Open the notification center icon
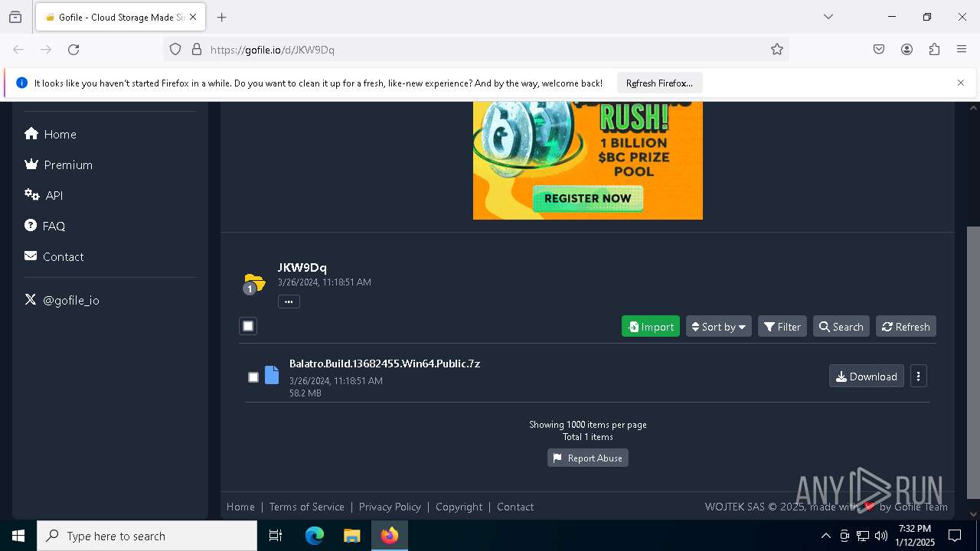The height and width of the screenshot is (551, 980). [955, 536]
